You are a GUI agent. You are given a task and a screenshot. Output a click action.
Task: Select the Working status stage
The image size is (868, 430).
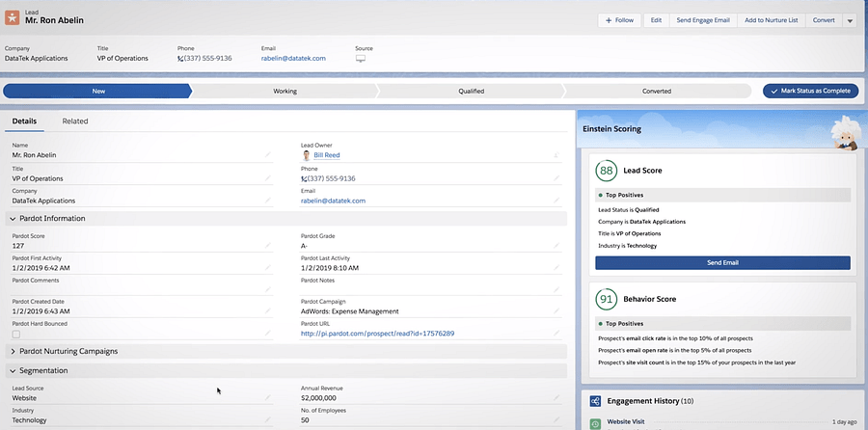(x=285, y=92)
